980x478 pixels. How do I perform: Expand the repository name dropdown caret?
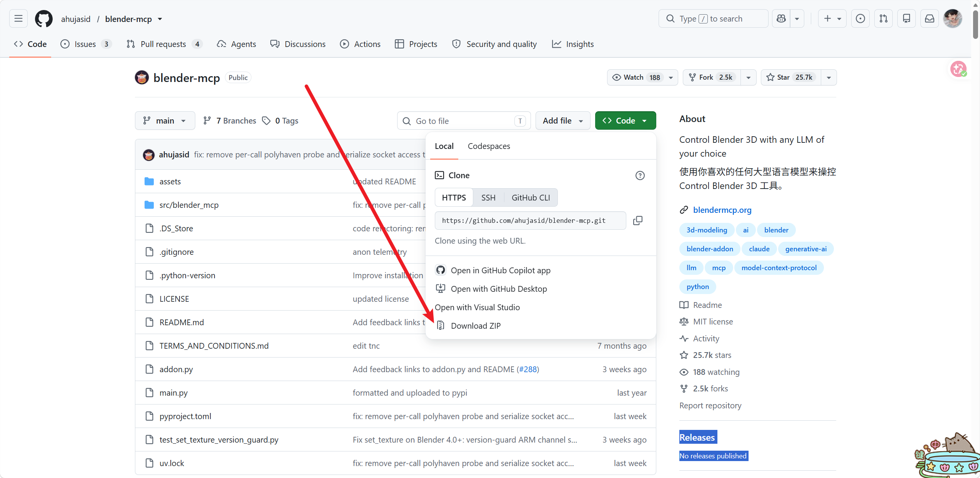pos(160,19)
